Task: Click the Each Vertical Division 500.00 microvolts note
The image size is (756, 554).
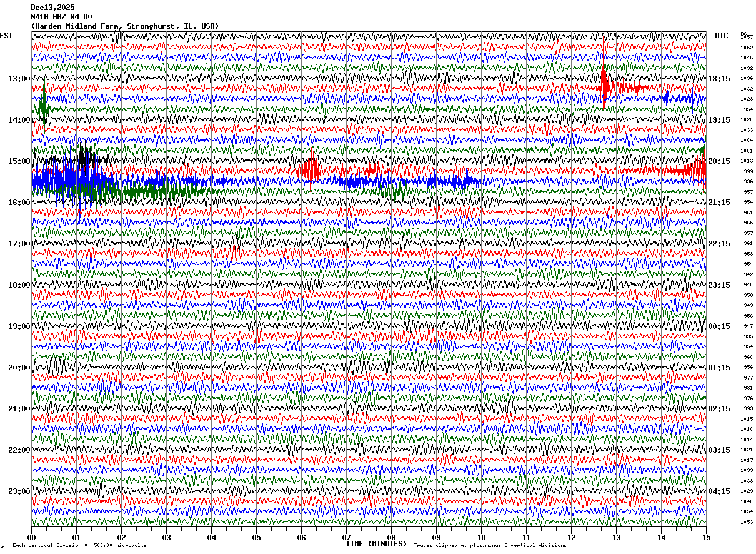Action: point(80,546)
